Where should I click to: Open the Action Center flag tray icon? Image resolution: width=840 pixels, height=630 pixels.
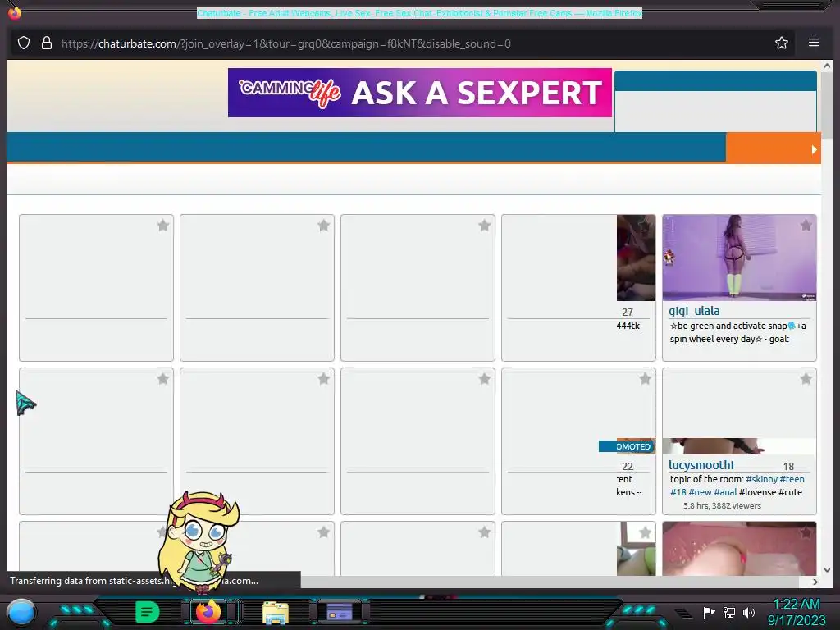(x=709, y=612)
